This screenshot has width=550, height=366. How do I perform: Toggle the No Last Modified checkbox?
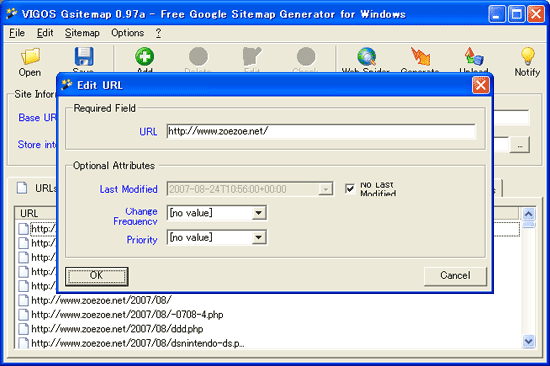350,189
